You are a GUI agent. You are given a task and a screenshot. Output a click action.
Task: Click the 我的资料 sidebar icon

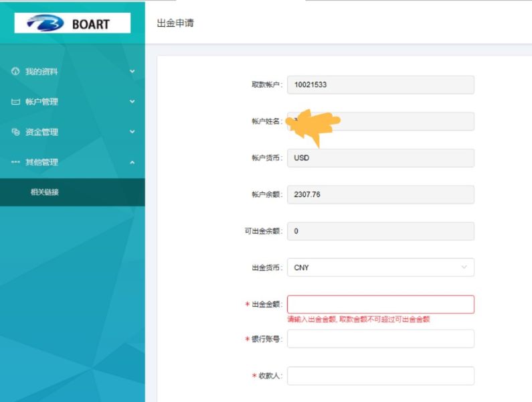[x=16, y=72]
